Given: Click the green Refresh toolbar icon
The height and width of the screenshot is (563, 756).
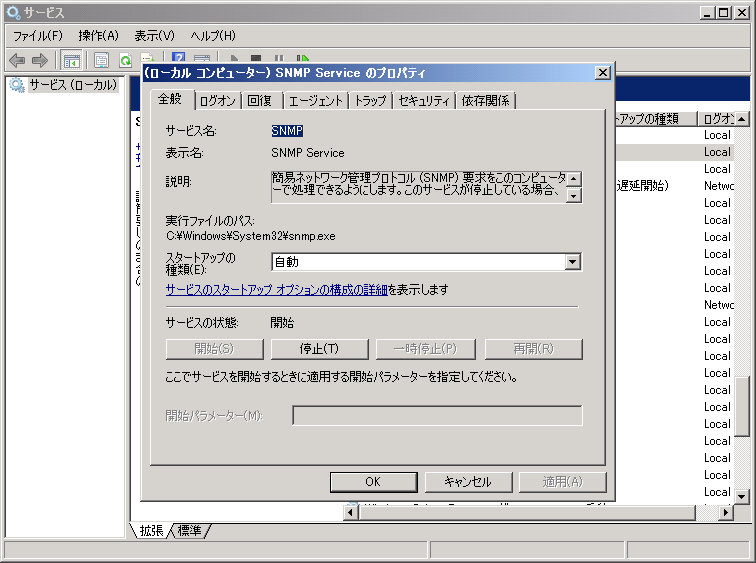Looking at the screenshot, I should [125, 61].
